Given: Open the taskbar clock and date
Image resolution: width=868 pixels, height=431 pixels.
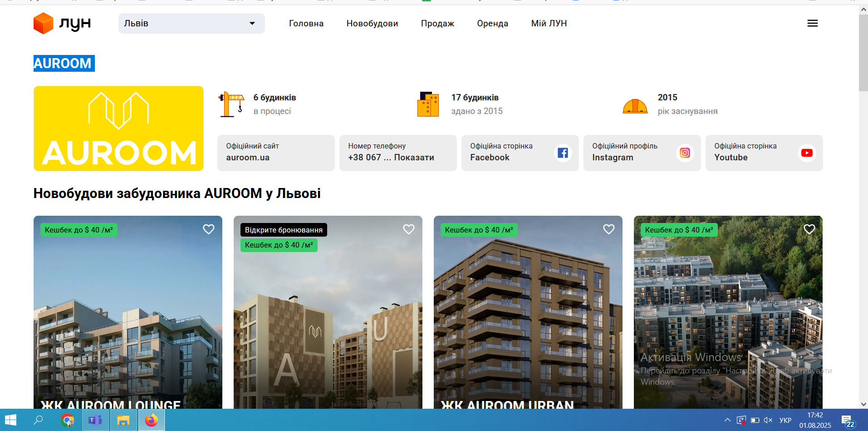Looking at the screenshot, I should [815, 420].
